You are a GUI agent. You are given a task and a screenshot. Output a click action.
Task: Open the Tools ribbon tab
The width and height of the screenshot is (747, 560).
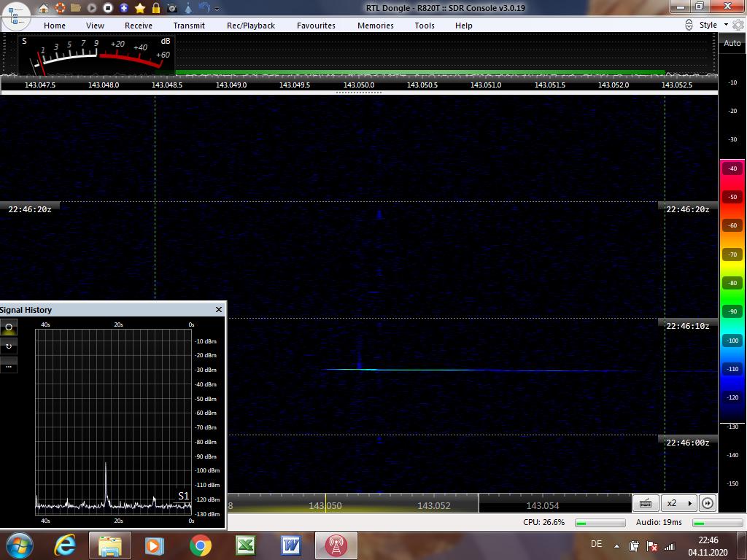click(x=425, y=26)
